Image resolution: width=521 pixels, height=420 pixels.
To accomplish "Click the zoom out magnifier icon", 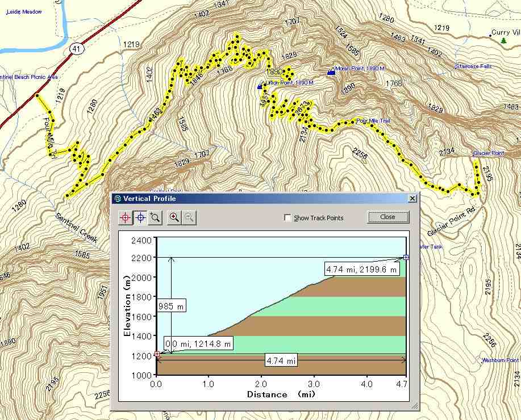I will coord(189,217).
